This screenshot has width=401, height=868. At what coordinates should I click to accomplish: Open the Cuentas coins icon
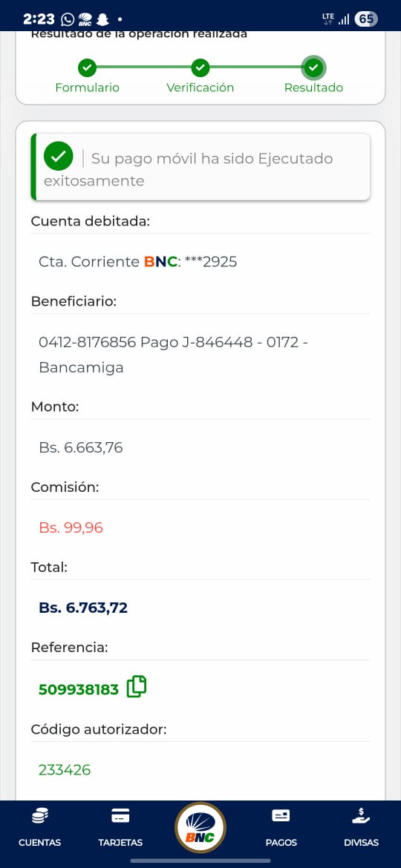[x=40, y=816]
